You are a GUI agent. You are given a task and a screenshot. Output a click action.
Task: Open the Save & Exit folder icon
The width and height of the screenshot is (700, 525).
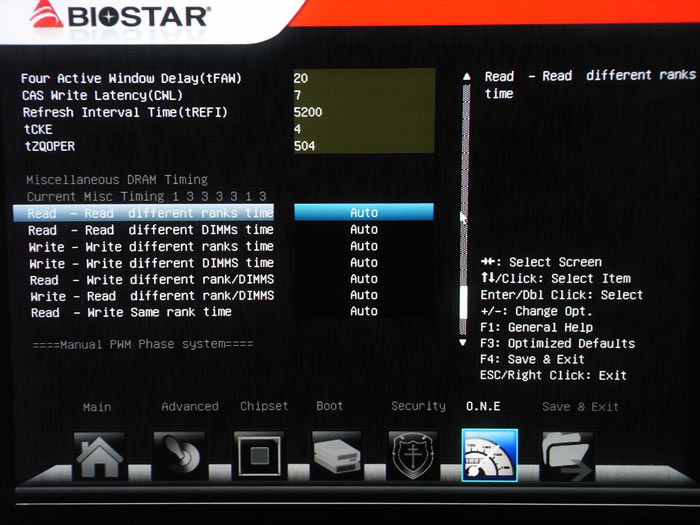567,456
